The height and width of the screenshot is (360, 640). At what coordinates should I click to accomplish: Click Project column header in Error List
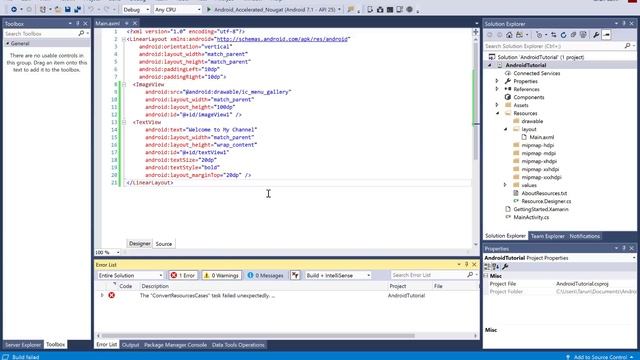pyautogui.click(x=398, y=286)
